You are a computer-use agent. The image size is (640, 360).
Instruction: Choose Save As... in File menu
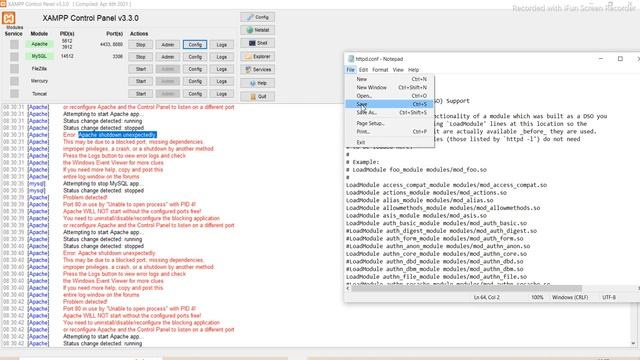pyautogui.click(x=389, y=112)
